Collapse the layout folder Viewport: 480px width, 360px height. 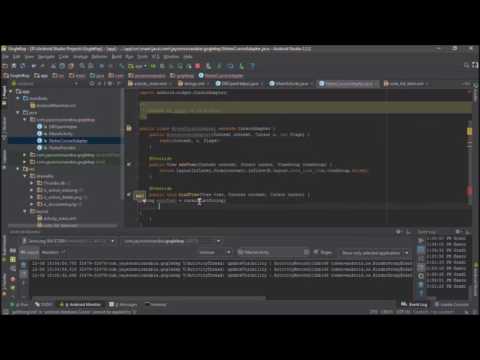(25, 211)
